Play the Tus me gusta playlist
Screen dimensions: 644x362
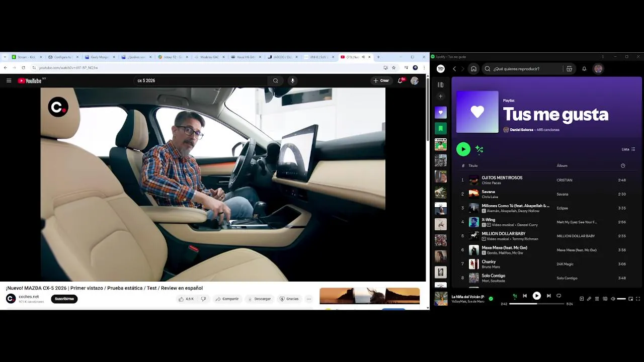(463, 149)
